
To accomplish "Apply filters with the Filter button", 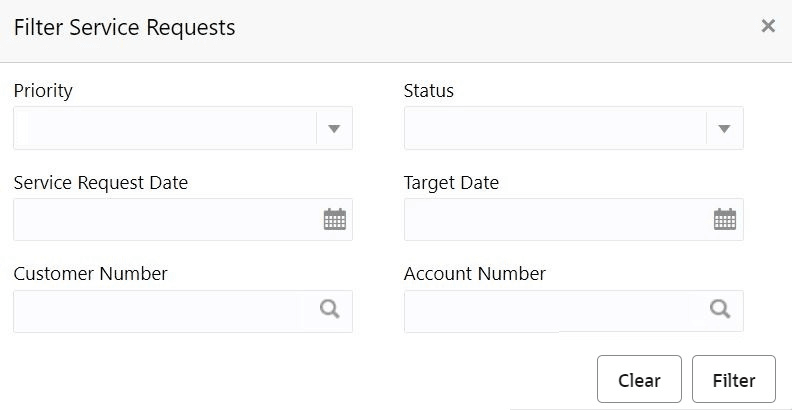I will point(734,380).
